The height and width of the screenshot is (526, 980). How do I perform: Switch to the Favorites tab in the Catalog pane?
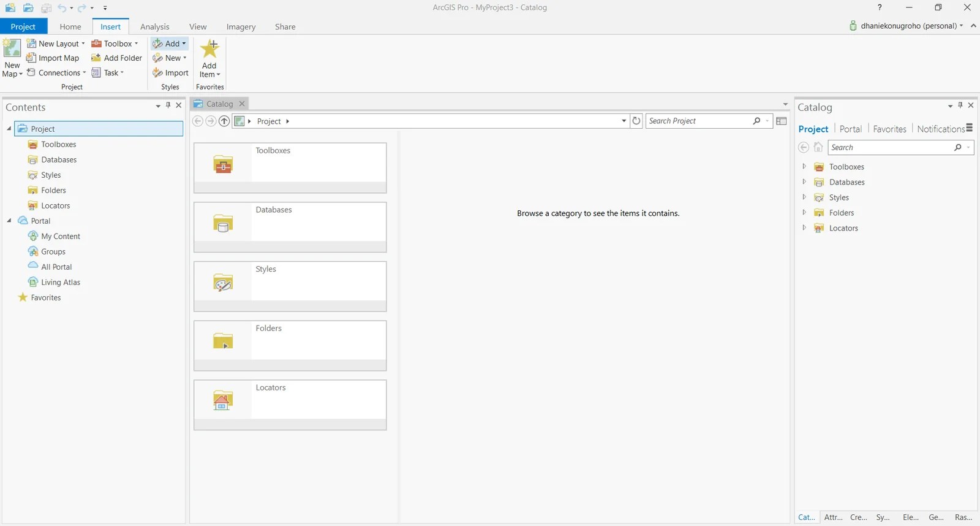click(x=889, y=129)
